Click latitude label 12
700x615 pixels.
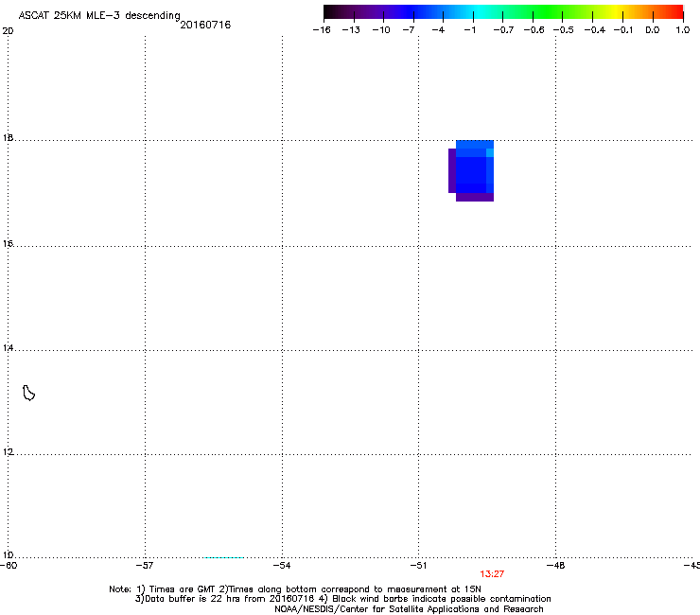coord(8,452)
